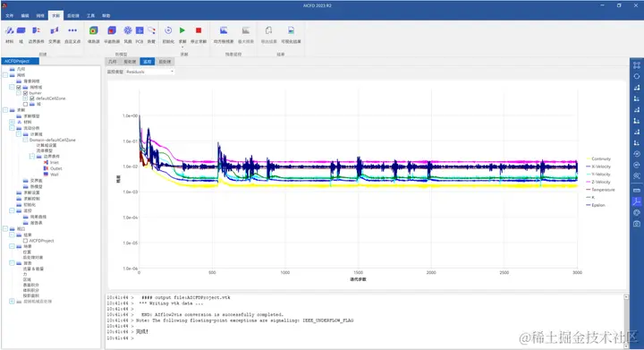Viewport: 644px width, 350px height.
Task: Switch to the post-processing tab above the chart
Action: click(x=165, y=62)
